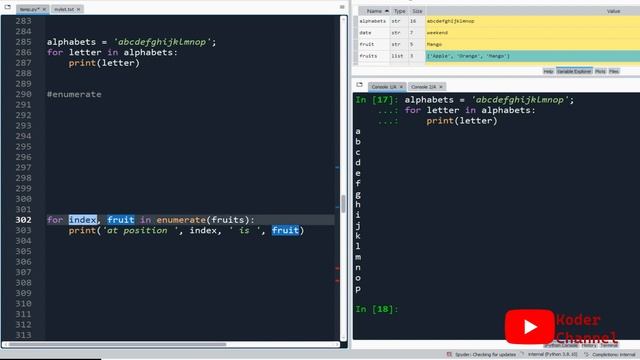Click the 'abcdefghijklmnop' value cell
Viewport: 640px width, 360px height.
[x=533, y=21]
